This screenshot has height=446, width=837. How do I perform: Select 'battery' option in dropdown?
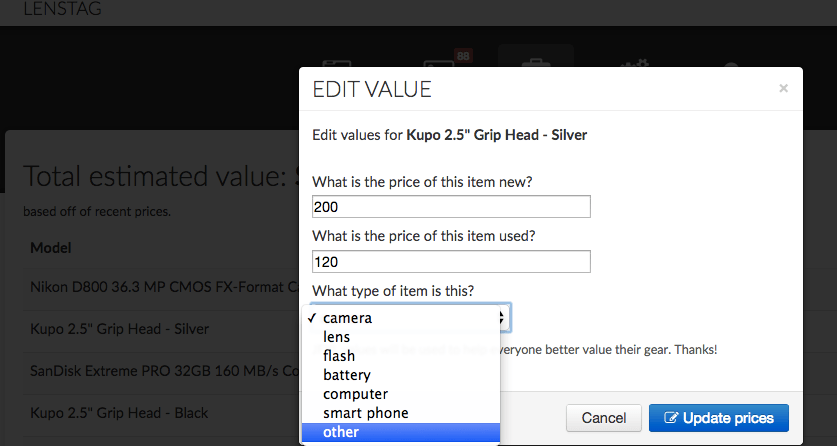pos(347,375)
